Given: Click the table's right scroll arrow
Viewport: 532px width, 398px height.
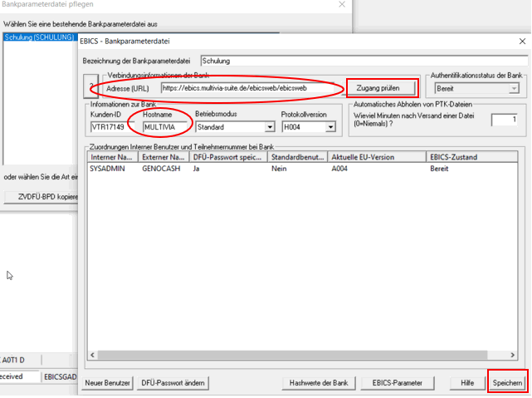Looking at the screenshot, I should point(513,355).
